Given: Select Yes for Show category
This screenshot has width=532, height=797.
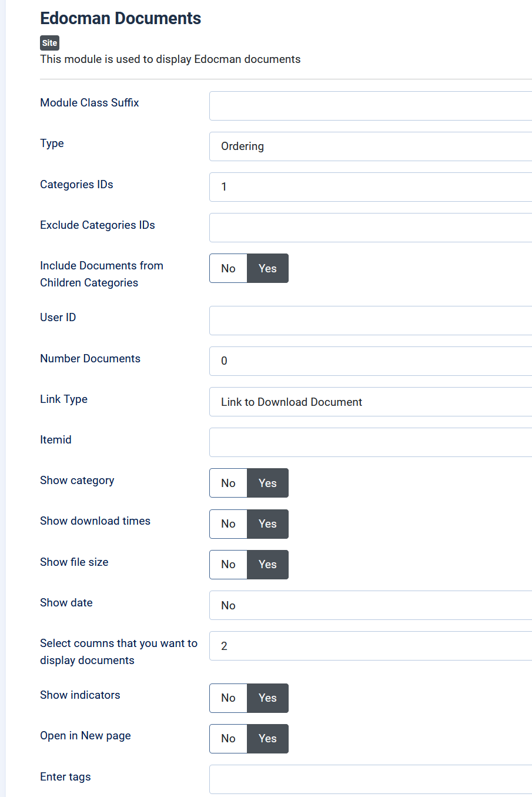Looking at the screenshot, I should [267, 483].
